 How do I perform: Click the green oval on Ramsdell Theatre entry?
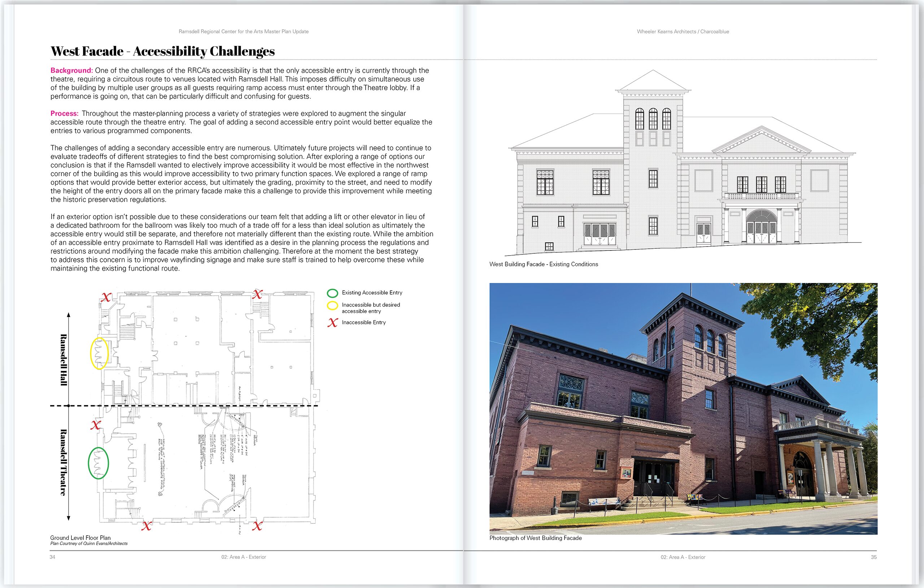pyautogui.click(x=98, y=463)
